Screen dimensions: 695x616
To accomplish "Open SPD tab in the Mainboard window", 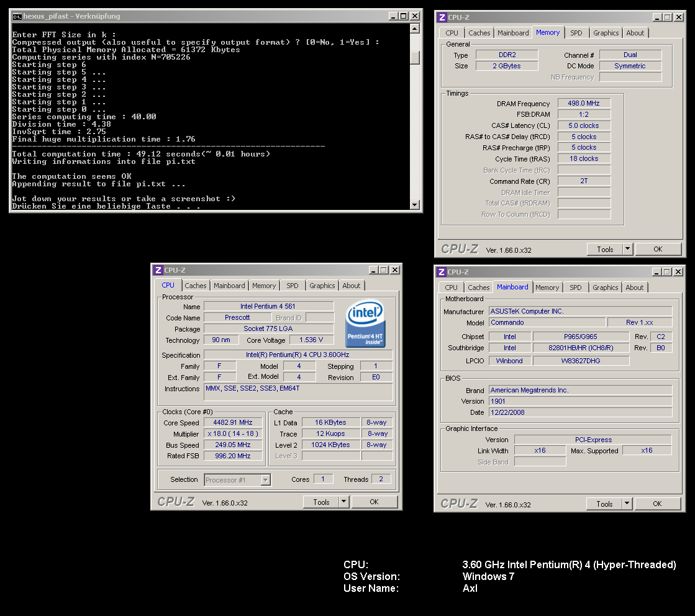I will [576, 288].
